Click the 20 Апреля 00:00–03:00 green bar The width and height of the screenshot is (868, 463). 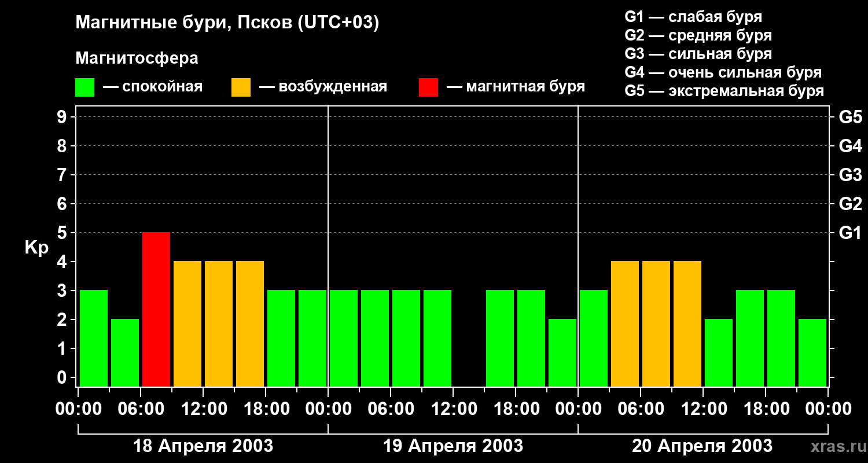(x=594, y=338)
